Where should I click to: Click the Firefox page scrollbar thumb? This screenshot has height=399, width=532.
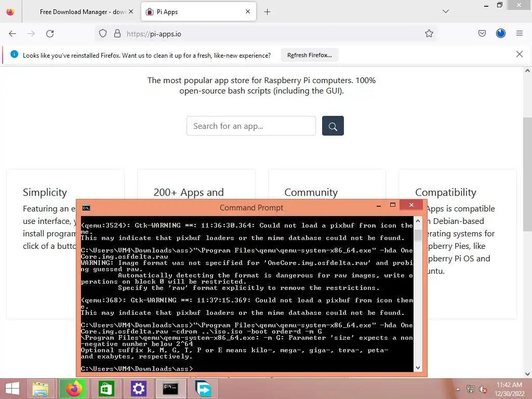point(527,174)
